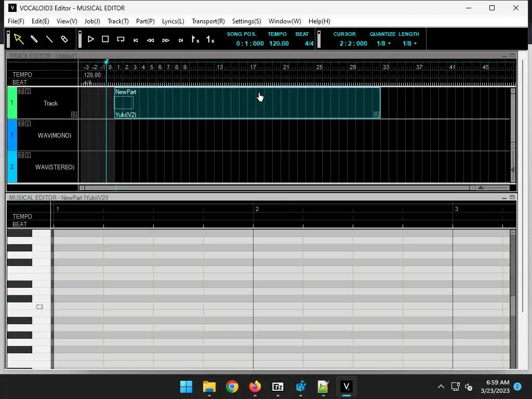The image size is (532, 399).
Task: Open the Transport menu
Action: coord(208,21)
